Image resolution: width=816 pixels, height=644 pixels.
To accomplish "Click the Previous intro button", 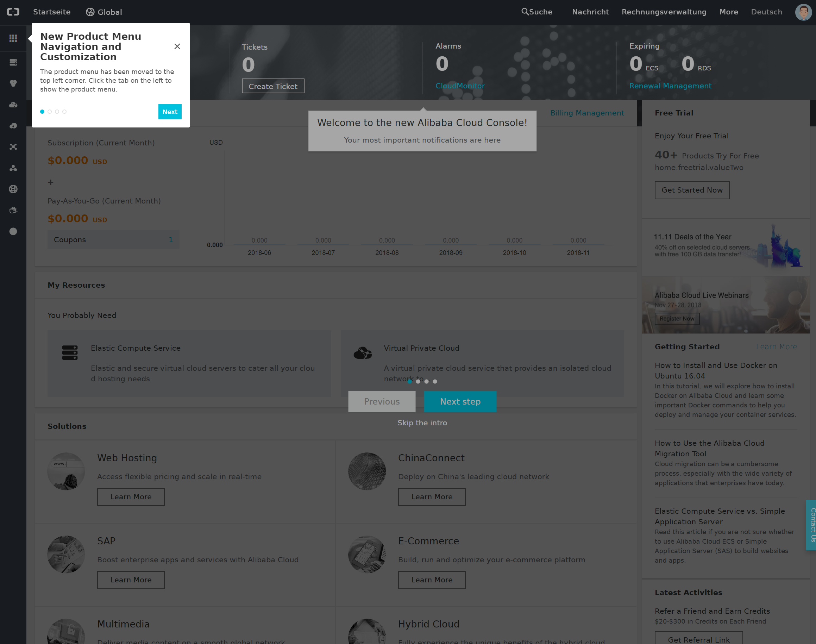I will click(x=382, y=401).
